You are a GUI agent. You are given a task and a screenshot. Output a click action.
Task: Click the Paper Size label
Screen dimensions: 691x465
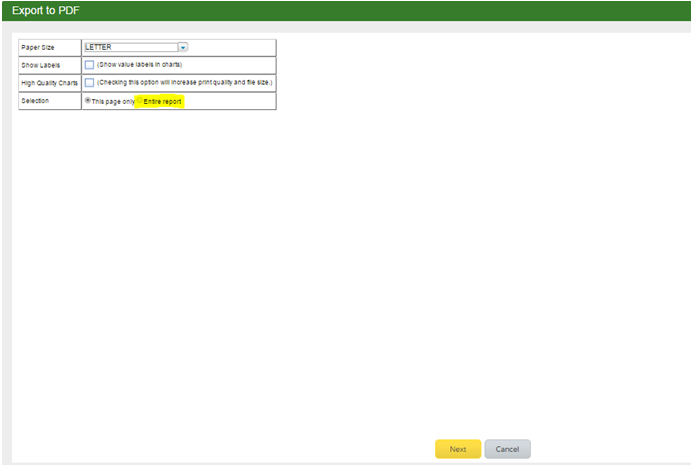[38, 48]
